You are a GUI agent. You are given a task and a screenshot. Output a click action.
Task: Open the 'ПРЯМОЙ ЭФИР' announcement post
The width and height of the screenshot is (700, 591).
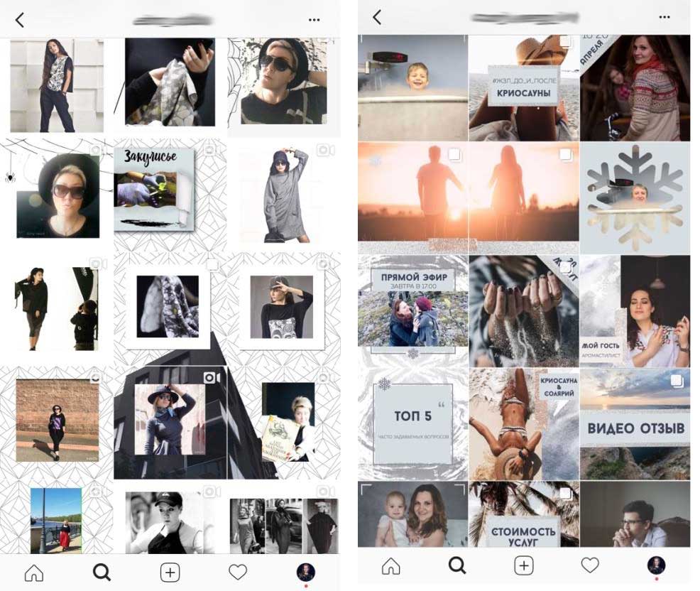point(412,311)
